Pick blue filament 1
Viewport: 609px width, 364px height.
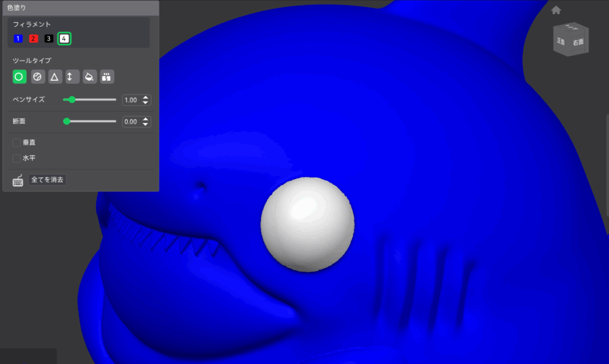(18, 39)
